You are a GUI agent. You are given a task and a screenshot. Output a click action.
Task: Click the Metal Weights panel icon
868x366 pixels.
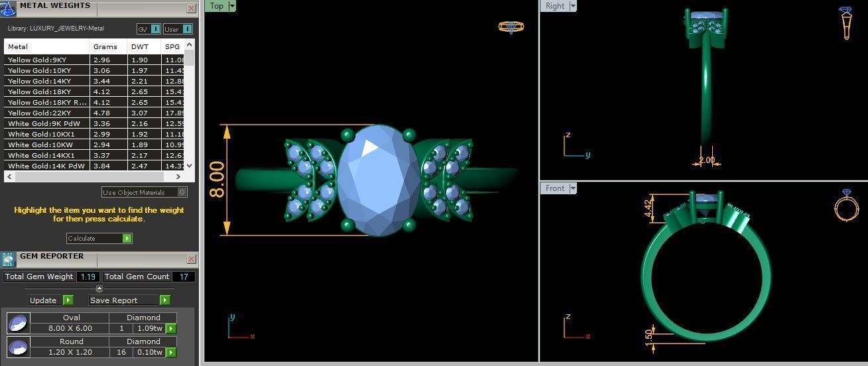(x=7, y=9)
